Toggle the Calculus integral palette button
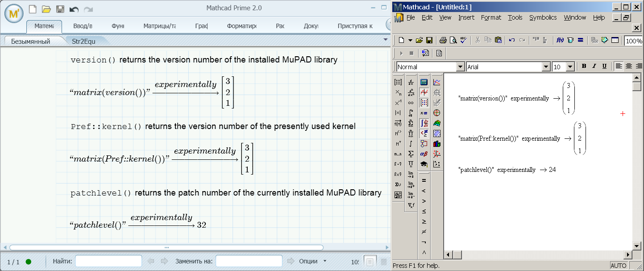 (x=424, y=123)
